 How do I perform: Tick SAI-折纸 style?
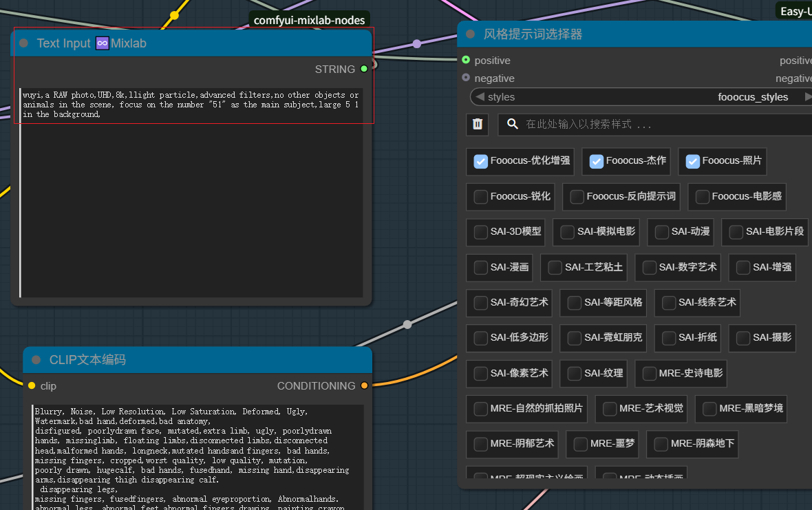click(669, 338)
